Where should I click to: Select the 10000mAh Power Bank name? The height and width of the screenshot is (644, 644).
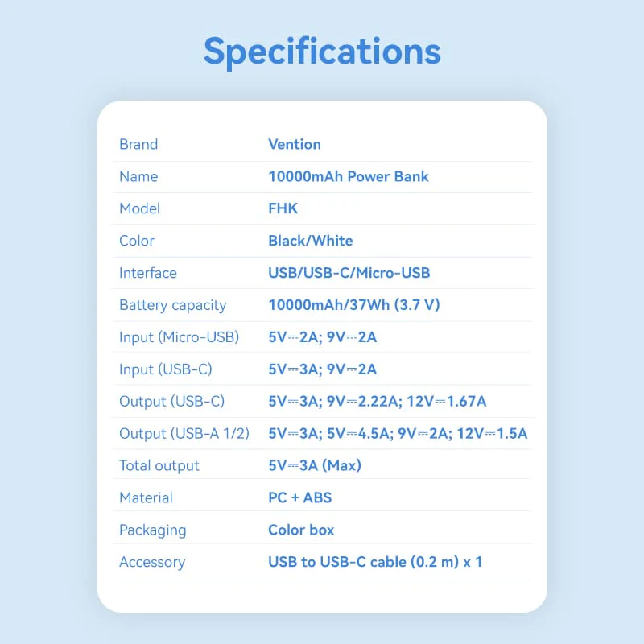point(349,176)
